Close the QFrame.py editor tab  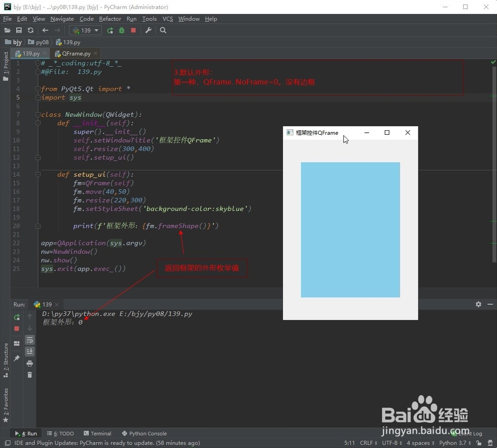pos(95,53)
